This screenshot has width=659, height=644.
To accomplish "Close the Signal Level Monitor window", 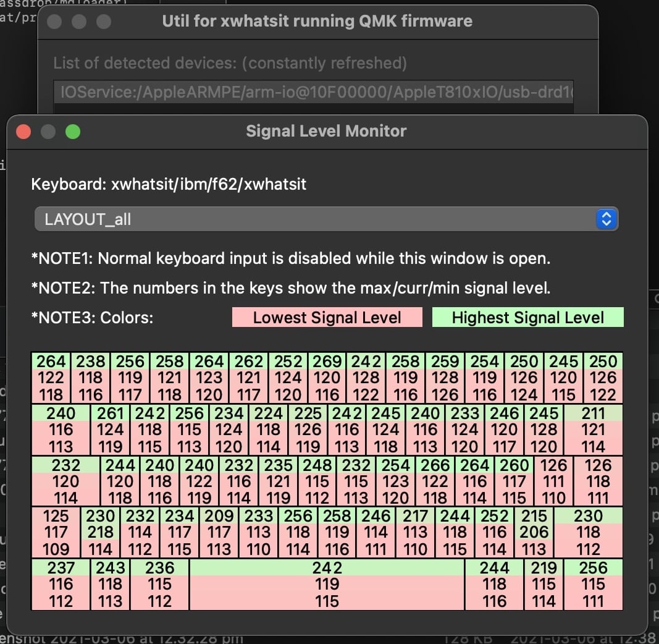I will tap(23, 132).
